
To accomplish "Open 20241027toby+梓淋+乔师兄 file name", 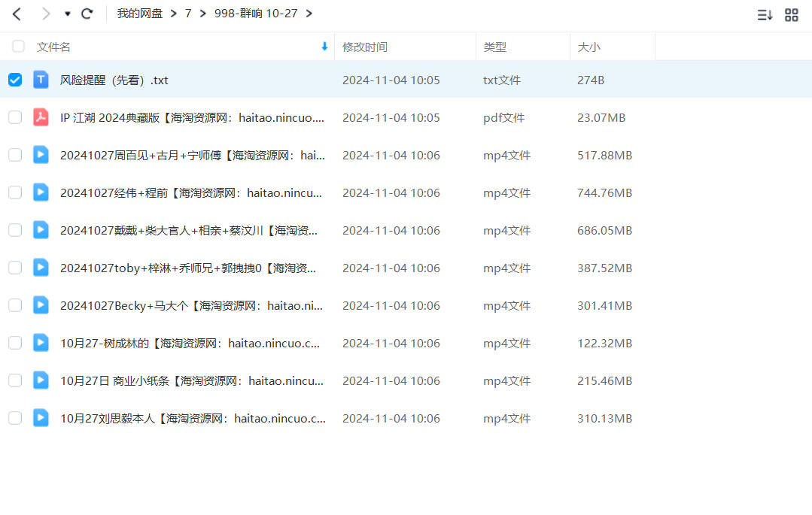I will click(x=188, y=268).
